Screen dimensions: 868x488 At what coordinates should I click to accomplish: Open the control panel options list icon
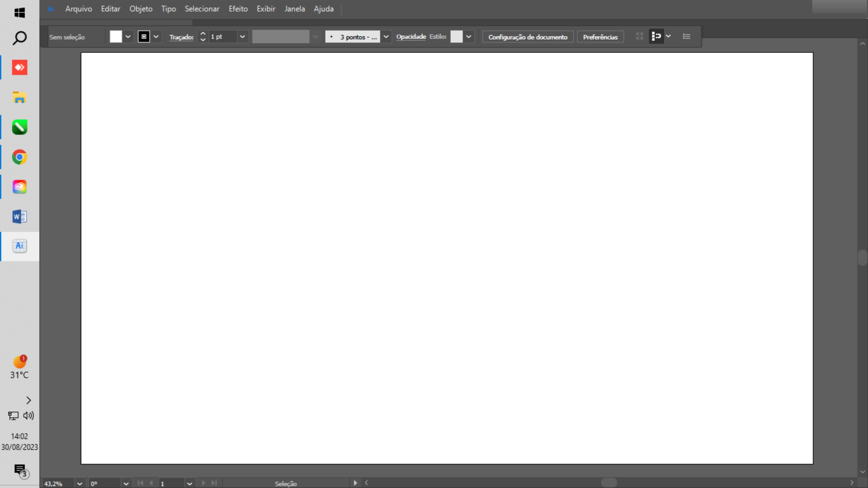coord(686,36)
